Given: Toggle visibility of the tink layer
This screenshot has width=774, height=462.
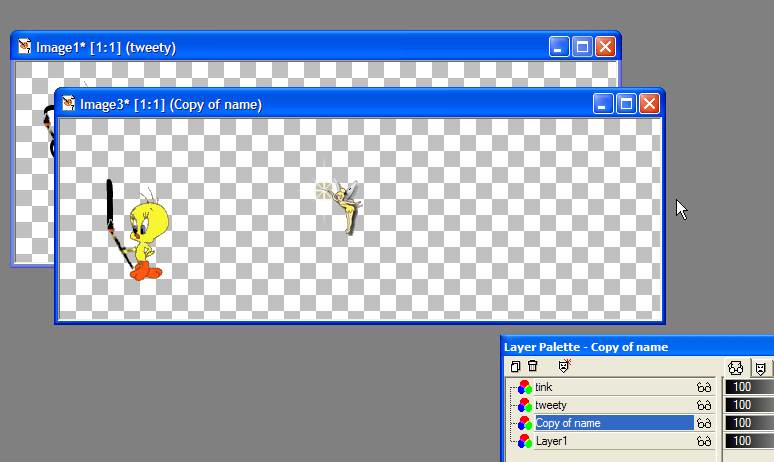Looking at the screenshot, I should pos(704,387).
